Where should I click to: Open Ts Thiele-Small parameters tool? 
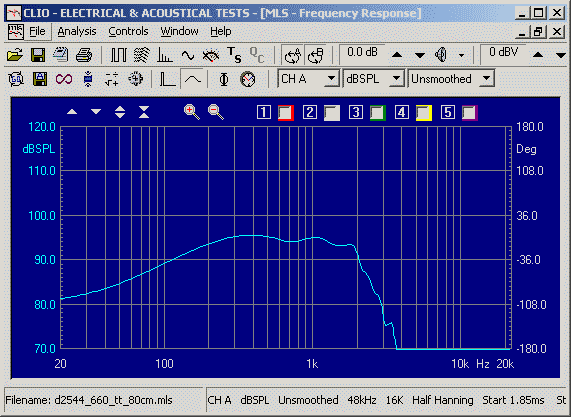click(234, 55)
